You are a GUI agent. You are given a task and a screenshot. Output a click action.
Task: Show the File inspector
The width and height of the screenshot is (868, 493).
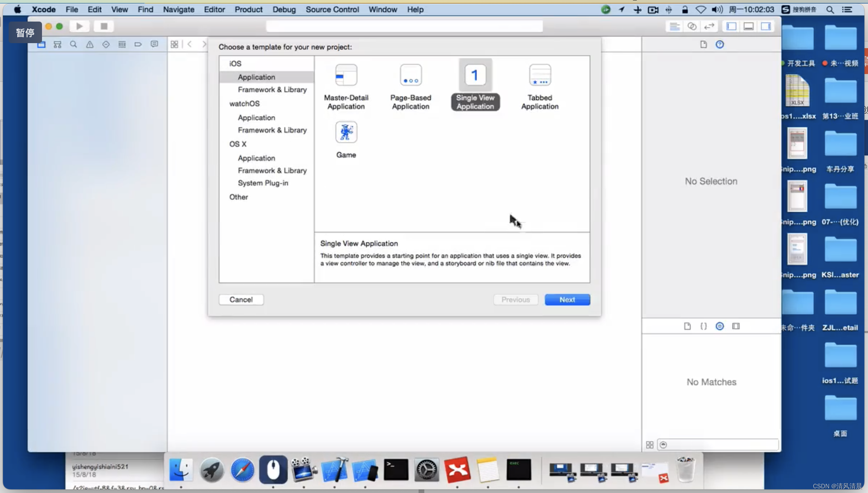703,44
